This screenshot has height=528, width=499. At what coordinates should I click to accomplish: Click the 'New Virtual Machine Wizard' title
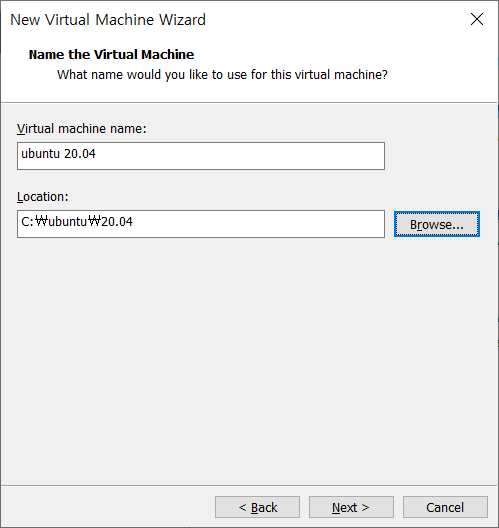(x=108, y=20)
